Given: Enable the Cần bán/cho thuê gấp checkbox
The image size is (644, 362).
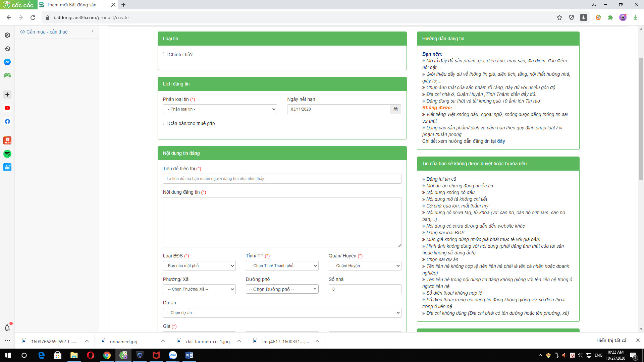Looking at the screenshot, I should coord(165,123).
